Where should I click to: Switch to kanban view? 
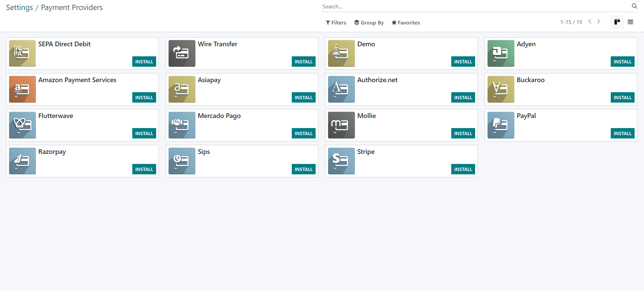617,22
